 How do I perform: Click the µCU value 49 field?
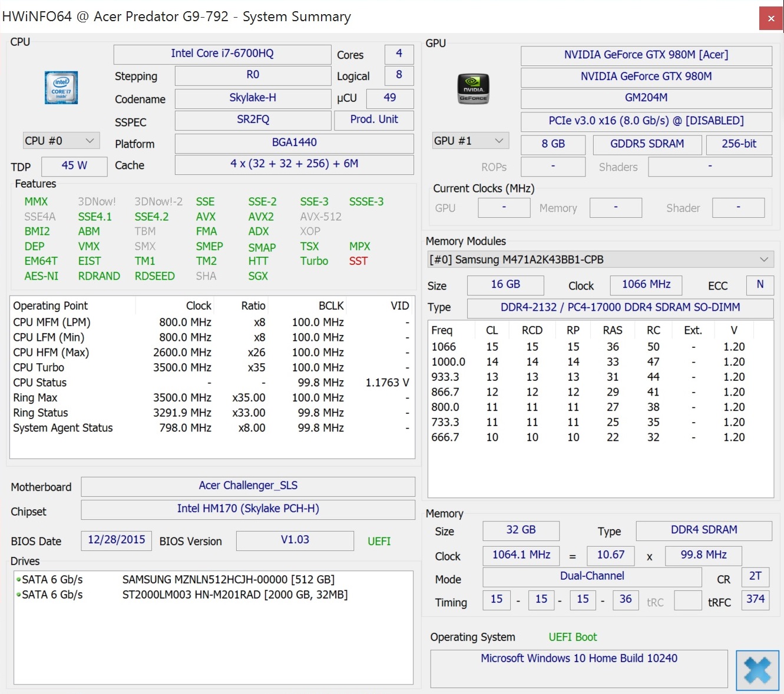click(390, 98)
